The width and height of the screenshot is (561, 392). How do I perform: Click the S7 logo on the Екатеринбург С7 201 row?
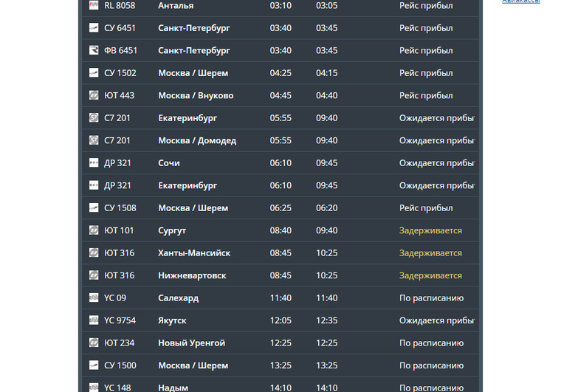coord(94,117)
